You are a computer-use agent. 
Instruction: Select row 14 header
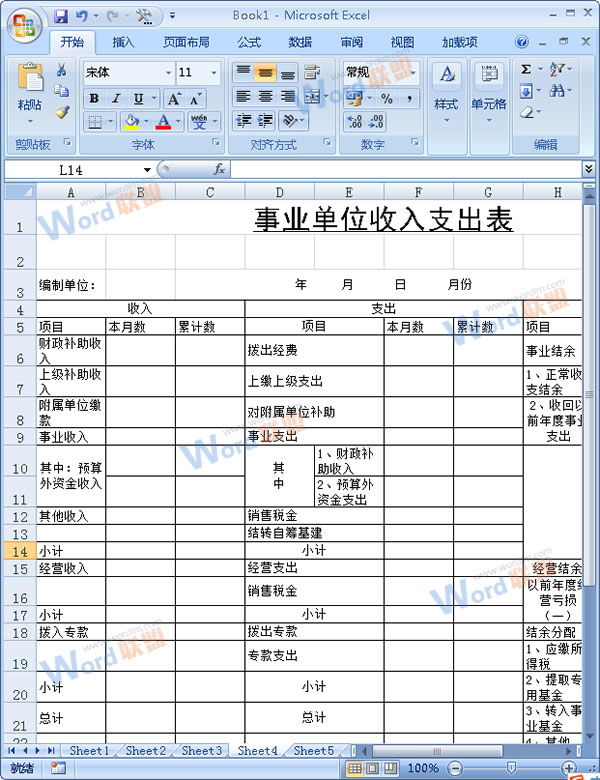click(20, 551)
